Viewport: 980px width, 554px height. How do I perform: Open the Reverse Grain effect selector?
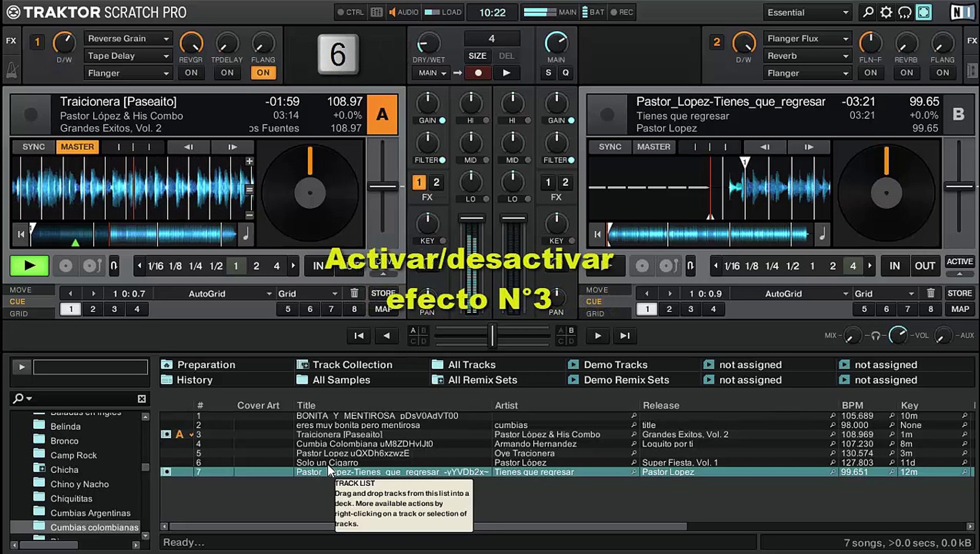click(x=127, y=38)
